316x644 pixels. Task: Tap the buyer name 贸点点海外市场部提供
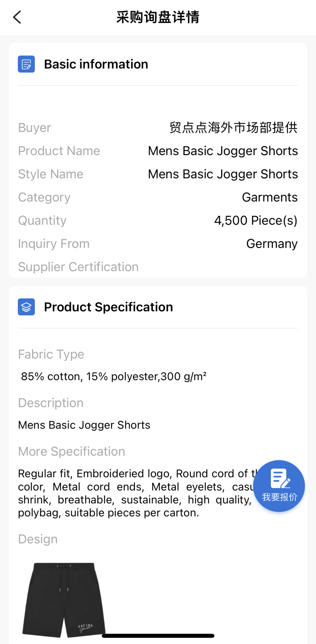coord(233,128)
